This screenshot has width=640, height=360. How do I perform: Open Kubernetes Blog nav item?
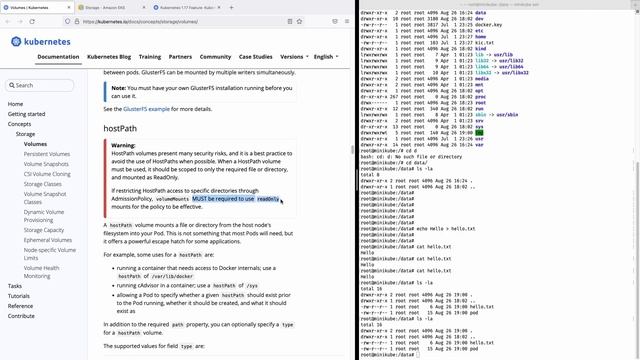pos(109,57)
